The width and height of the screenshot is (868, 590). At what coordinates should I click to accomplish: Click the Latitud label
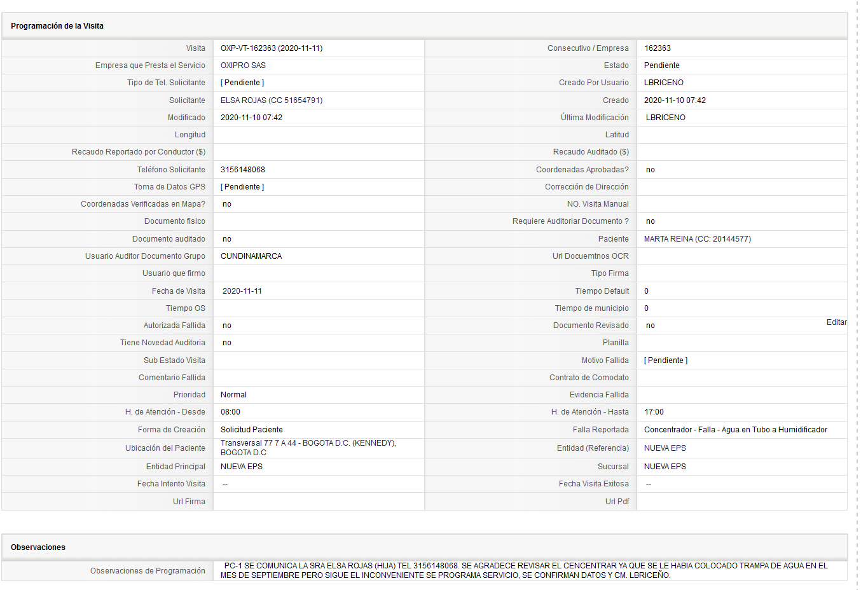[x=617, y=135]
